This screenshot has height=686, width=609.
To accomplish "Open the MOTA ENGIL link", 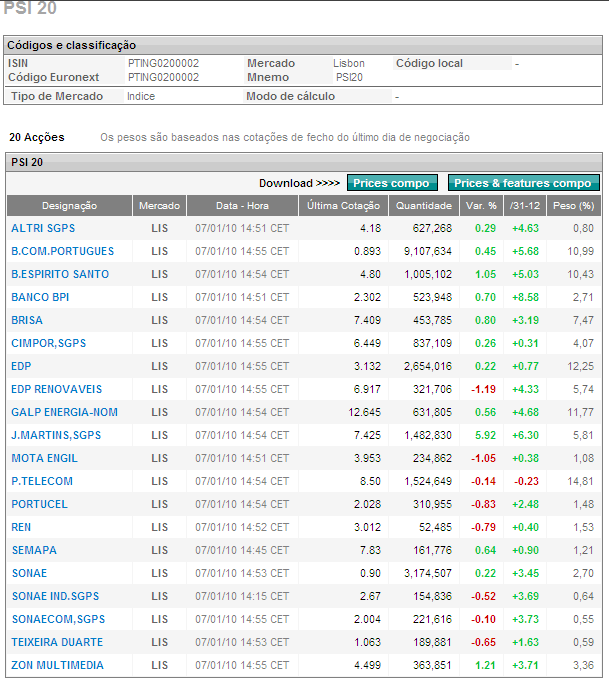I will coord(44,458).
